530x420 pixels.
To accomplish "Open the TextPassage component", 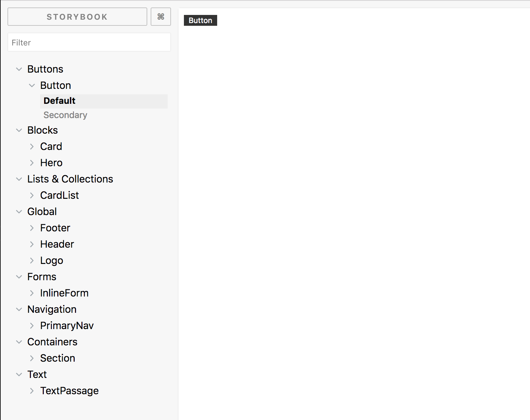I will click(x=70, y=391).
